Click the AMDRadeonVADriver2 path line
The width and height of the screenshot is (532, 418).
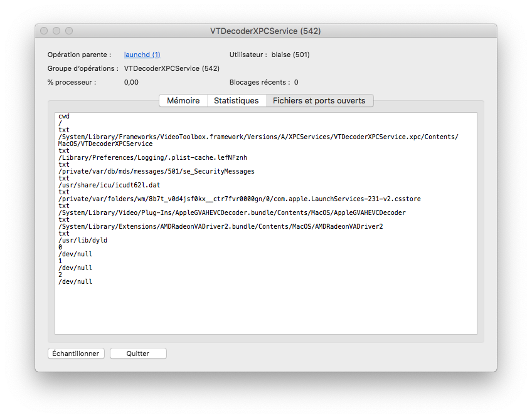pos(221,226)
